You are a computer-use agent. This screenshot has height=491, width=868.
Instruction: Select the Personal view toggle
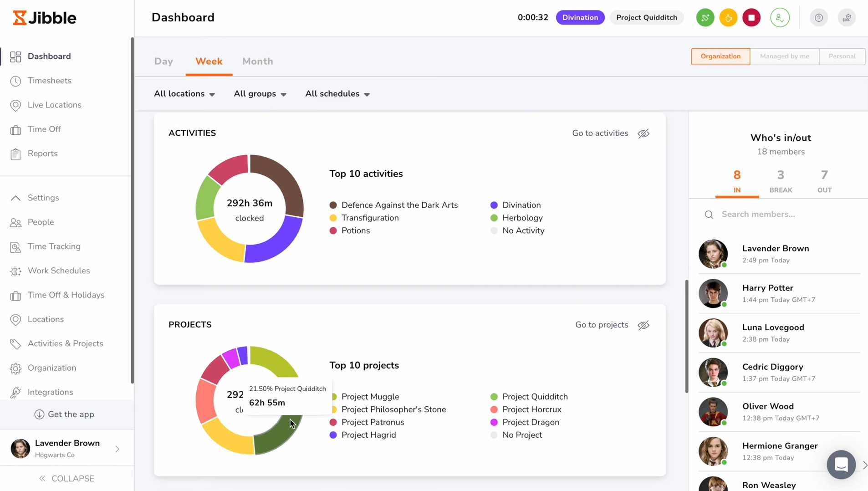842,56
